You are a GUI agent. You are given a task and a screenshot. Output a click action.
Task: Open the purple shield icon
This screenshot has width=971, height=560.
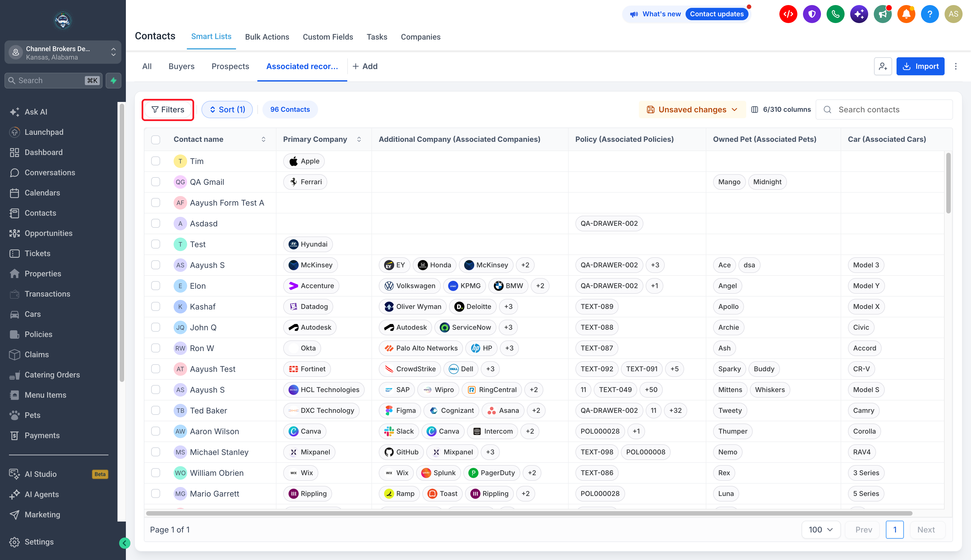tap(812, 14)
